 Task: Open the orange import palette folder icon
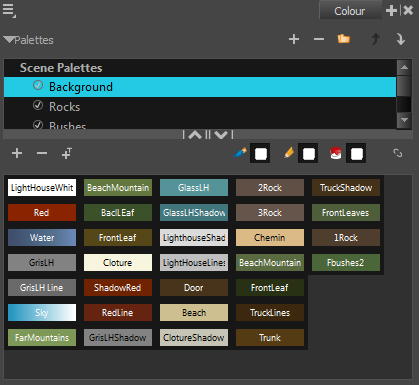pyautogui.click(x=343, y=39)
